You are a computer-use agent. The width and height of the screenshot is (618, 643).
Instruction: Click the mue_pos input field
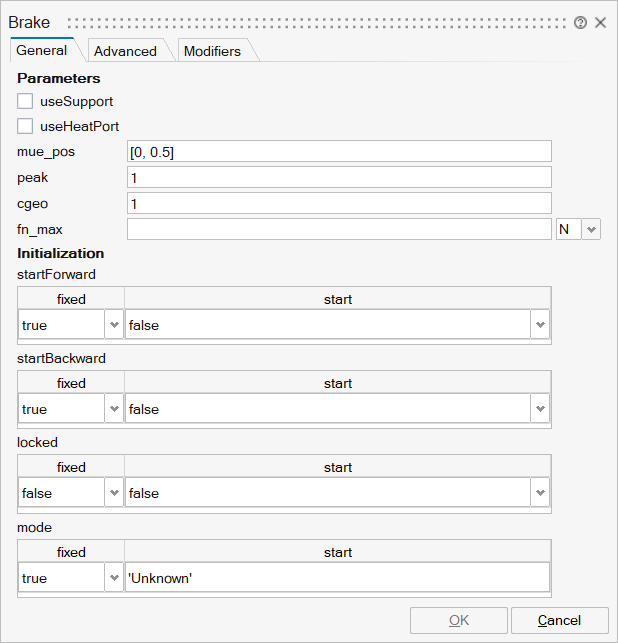339,151
